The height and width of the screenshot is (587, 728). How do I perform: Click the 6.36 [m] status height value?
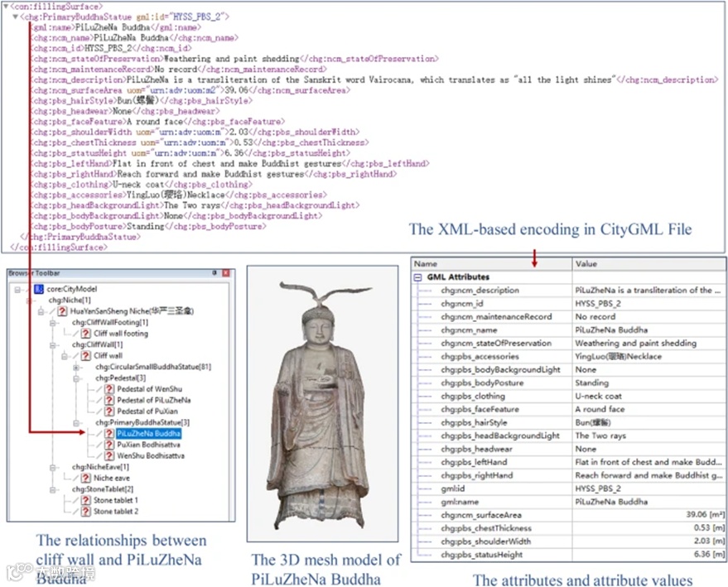click(x=709, y=555)
